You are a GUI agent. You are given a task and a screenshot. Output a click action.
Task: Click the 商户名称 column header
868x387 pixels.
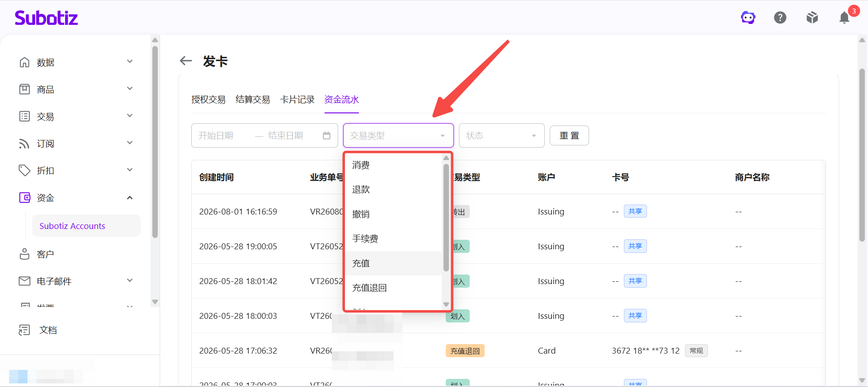(752, 177)
